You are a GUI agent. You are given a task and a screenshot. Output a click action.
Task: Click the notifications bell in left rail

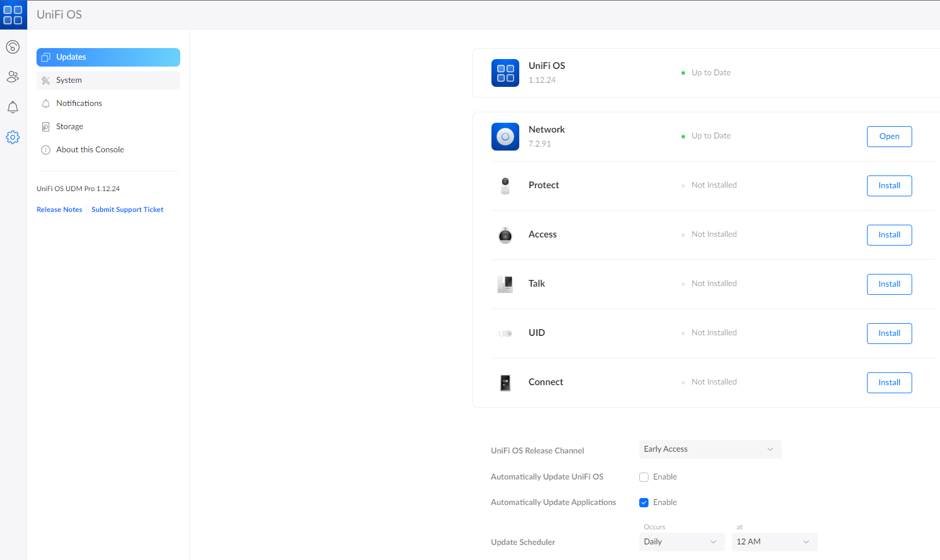pos(13,107)
